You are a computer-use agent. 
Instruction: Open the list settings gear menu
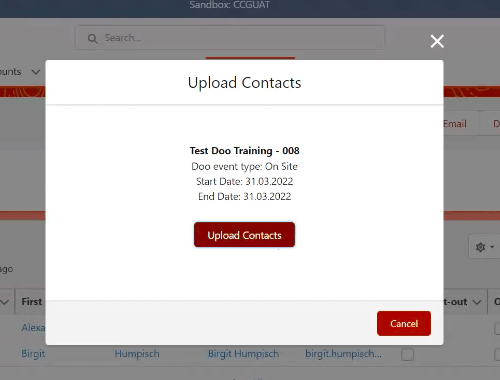484,247
